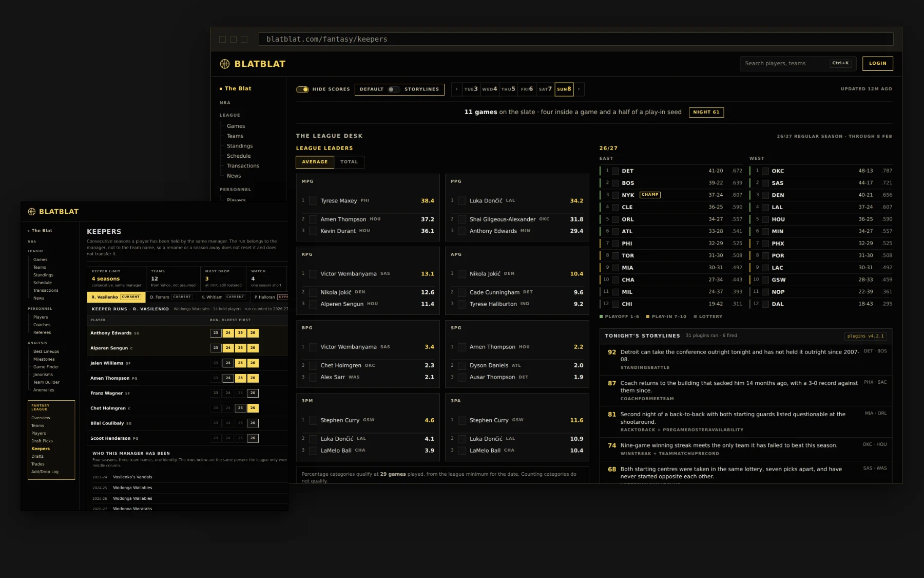Open R. Vasilenko manager tab in Keepers window
The height and width of the screenshot is (578, 924).
[116, 297]
